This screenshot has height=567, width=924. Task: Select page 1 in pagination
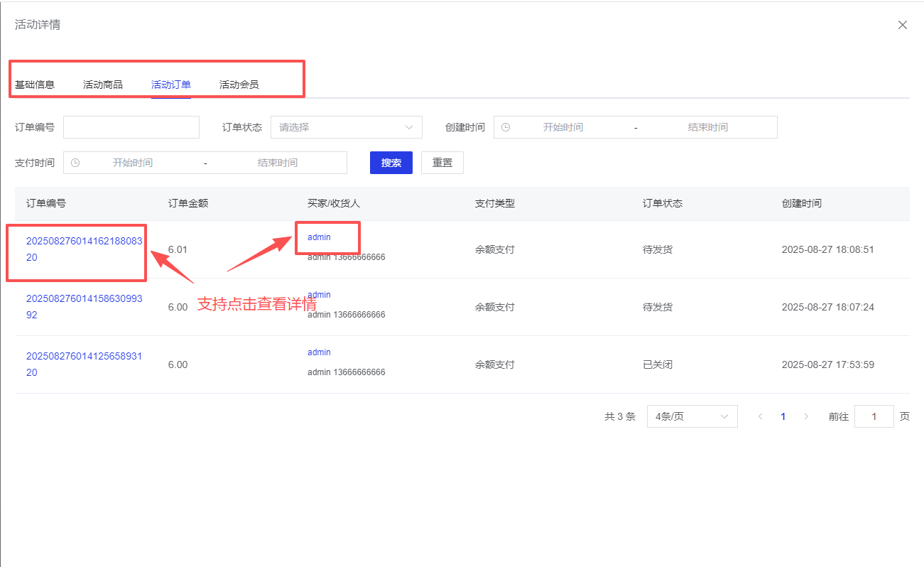(783, 416)
